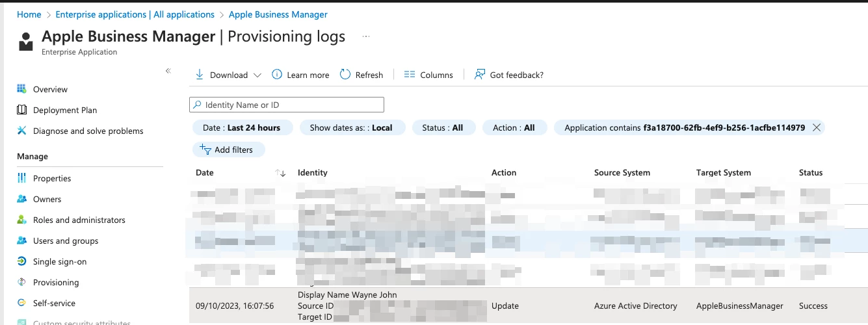The height and width of the screenshot is (325, 868).
Task: Click the Status column header
Action: click(x=811, y=173)
